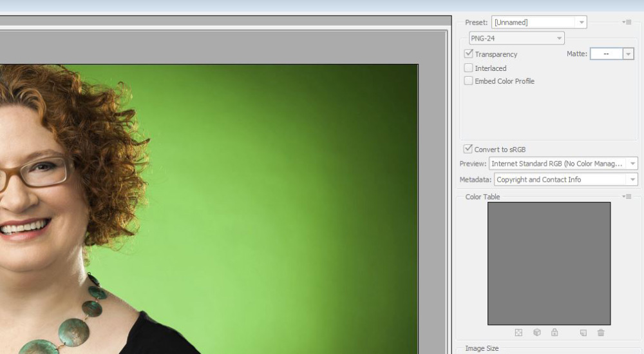
Task: Click the gray Color Table swatch area
Action: click(x=549, y=264)
